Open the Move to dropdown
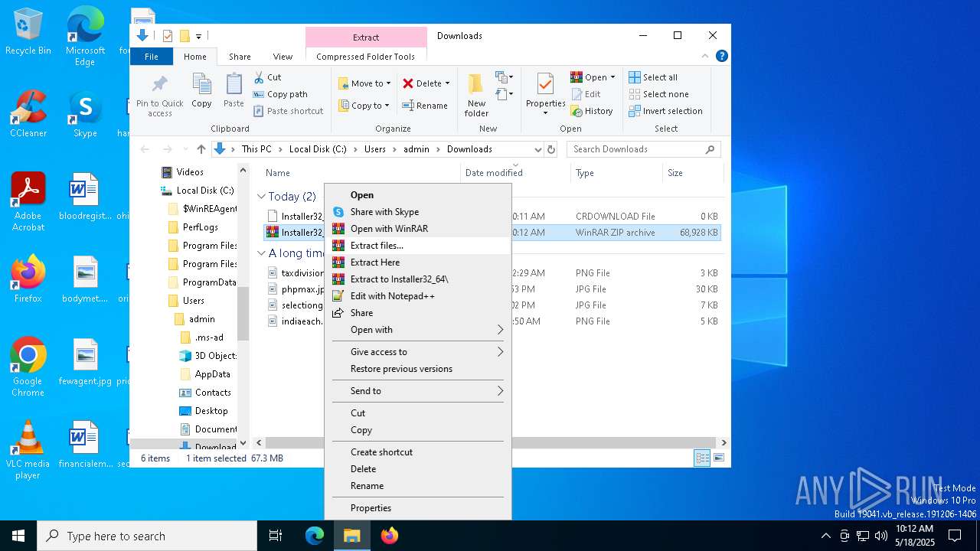The width and height of the screenshot is (980, 551). [365, 83]
